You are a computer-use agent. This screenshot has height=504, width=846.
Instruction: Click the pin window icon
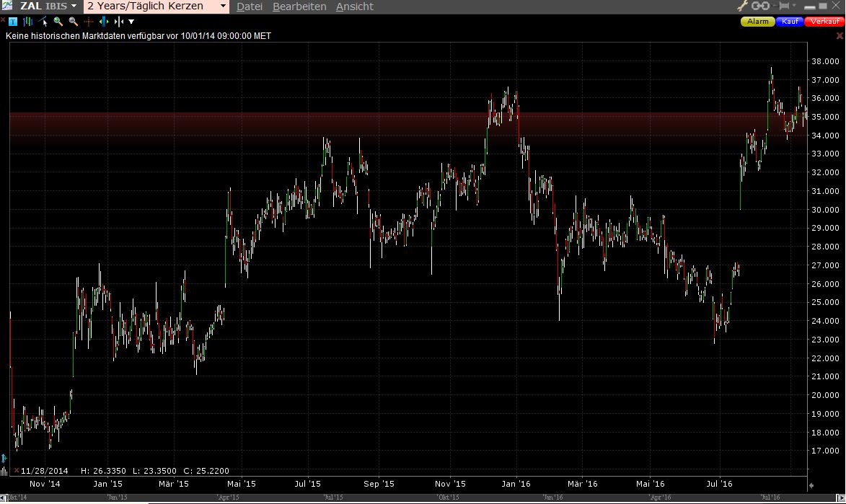783,6
